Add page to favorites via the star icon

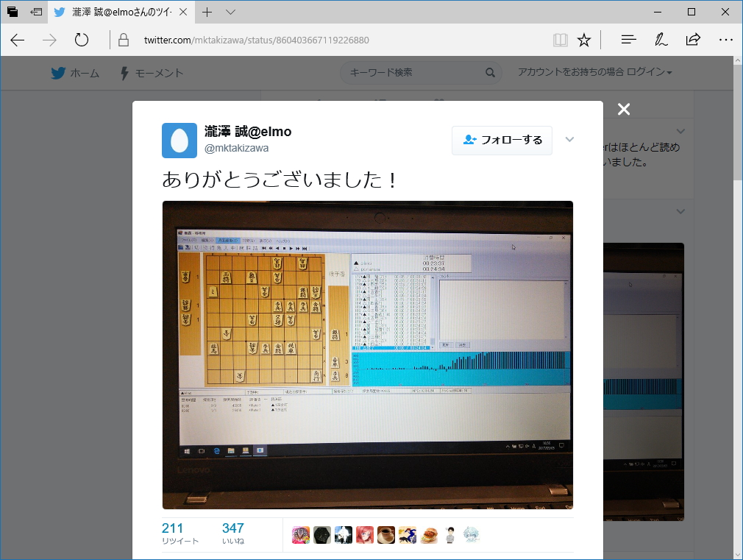coord(583,40)
